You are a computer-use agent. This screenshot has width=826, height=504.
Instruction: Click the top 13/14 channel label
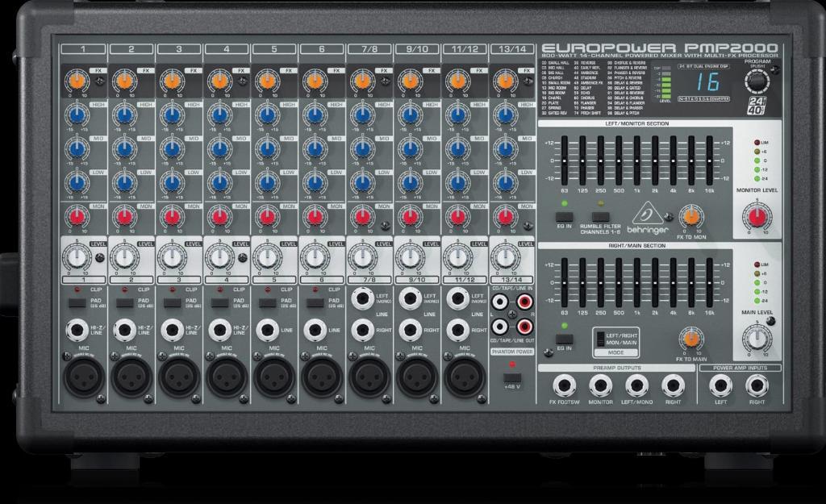(512, 49)
